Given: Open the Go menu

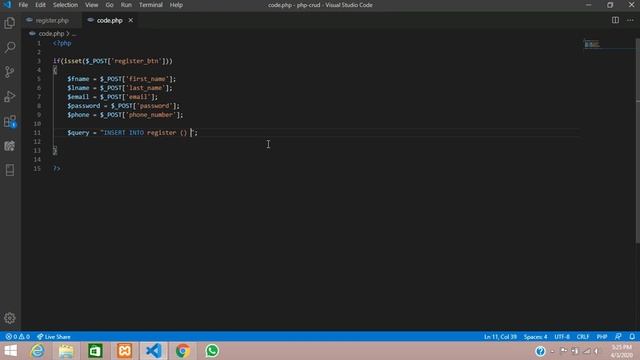Looking at the screenshot, I should tap(109, 5).
